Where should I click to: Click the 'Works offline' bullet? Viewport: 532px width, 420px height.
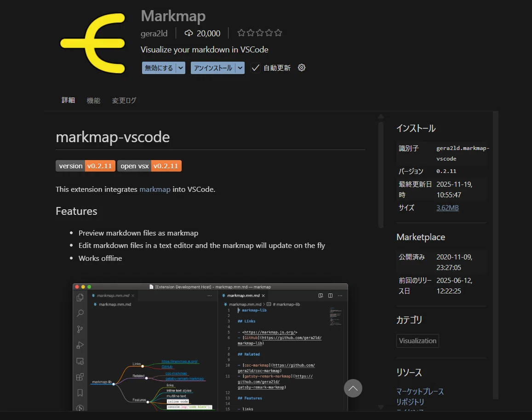100,258
